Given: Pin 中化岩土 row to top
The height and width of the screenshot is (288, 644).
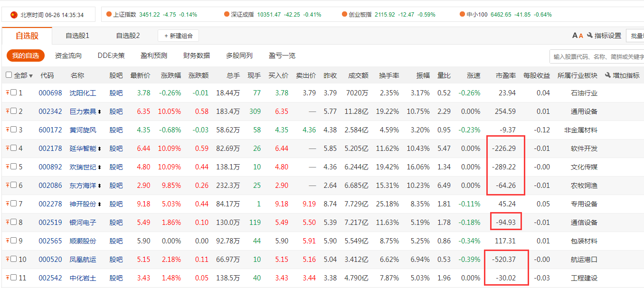Looking at the screenshot, I should click(8, 278).
